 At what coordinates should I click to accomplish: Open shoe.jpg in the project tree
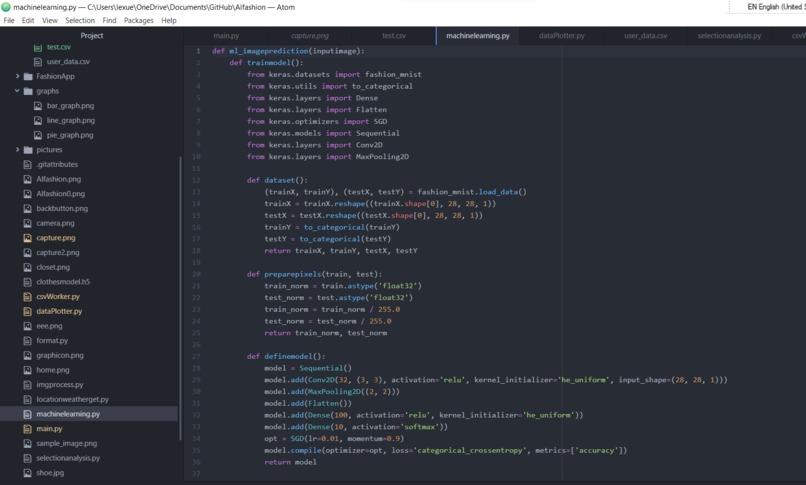click(50, 473)
